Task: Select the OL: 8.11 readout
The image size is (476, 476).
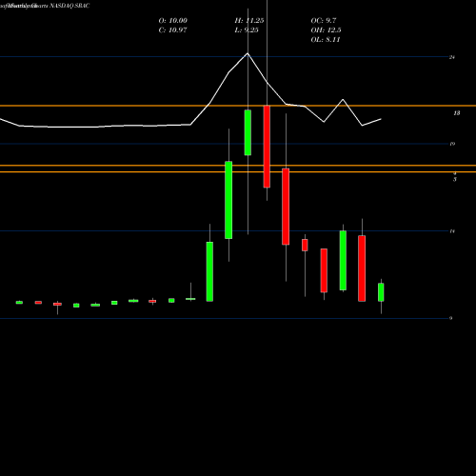Action: pos(326,40)
